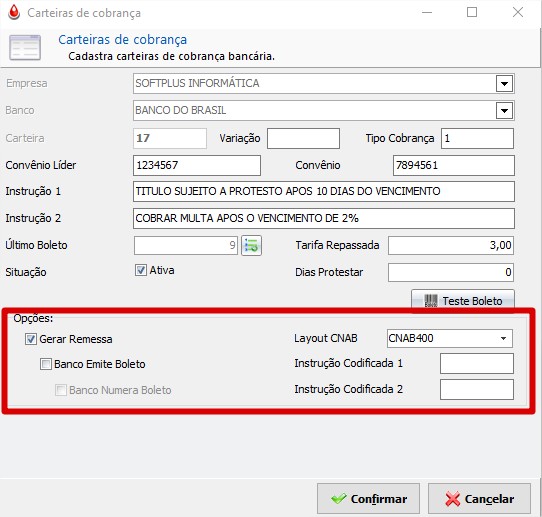Screen dimensions: 542x517
Task: Uncheck the Gerar Remessa checkbox
Action: (31, 339)
